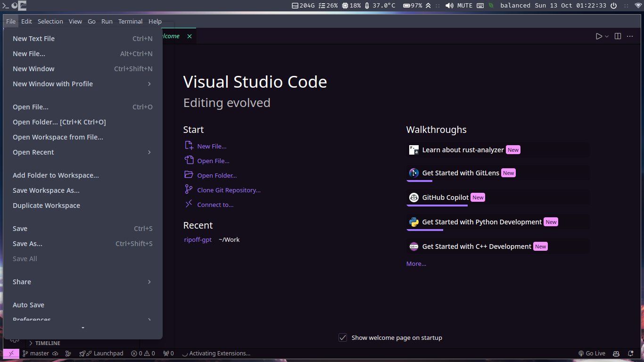Open the Go menu
This screenshot has width=644, height=362.
91,21
